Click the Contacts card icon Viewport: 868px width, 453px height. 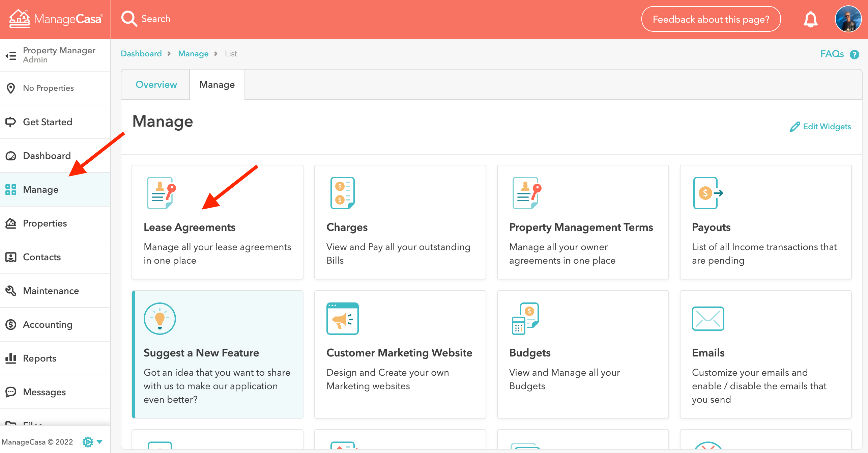click(11, 257)
